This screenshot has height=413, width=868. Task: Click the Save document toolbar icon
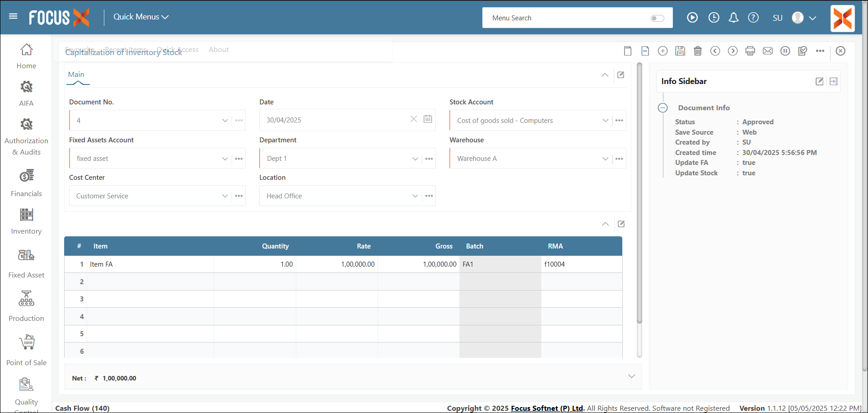680,51
